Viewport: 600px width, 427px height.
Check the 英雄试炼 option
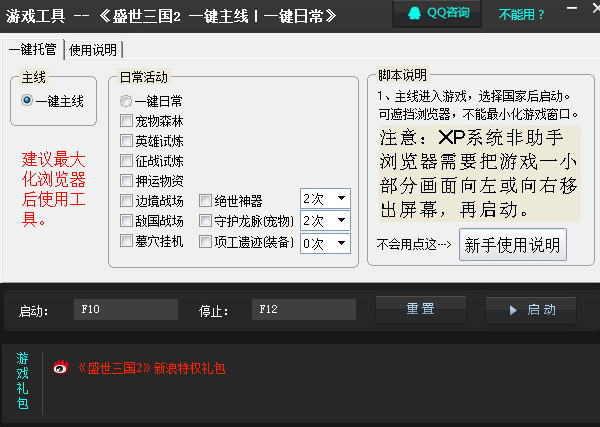(126, 141)
